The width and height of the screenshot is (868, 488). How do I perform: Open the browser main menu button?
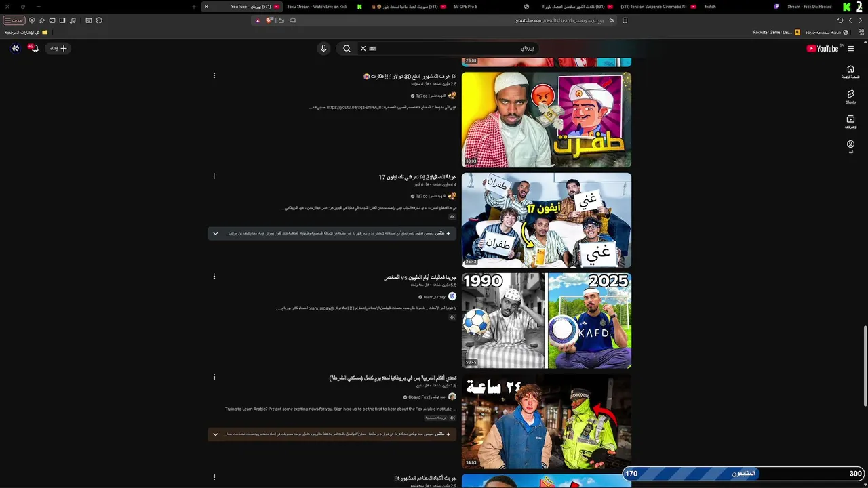pyautogui.click(x=14, y=20)
